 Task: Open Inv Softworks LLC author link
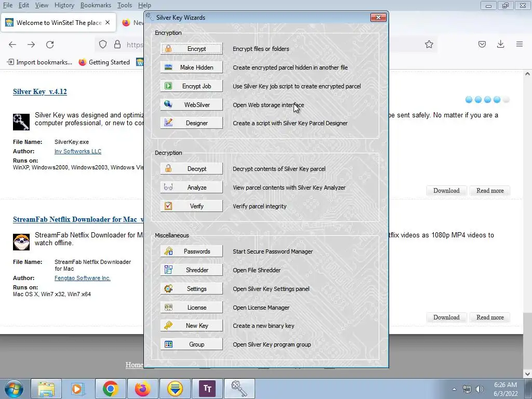coord(78,151)
